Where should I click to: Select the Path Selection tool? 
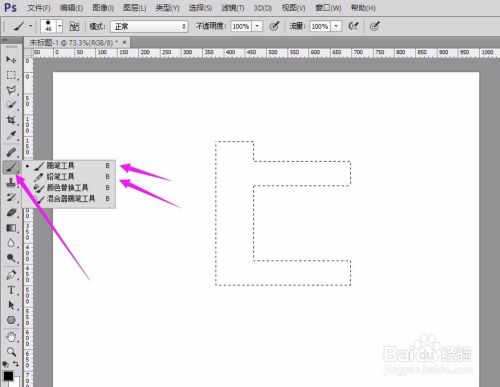[11, 305]
